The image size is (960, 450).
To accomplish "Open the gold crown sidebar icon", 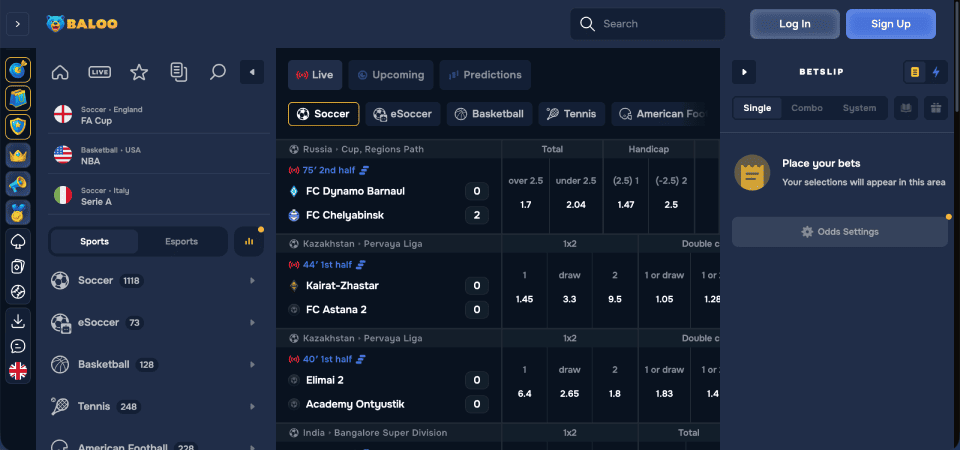I will (18, 155).
